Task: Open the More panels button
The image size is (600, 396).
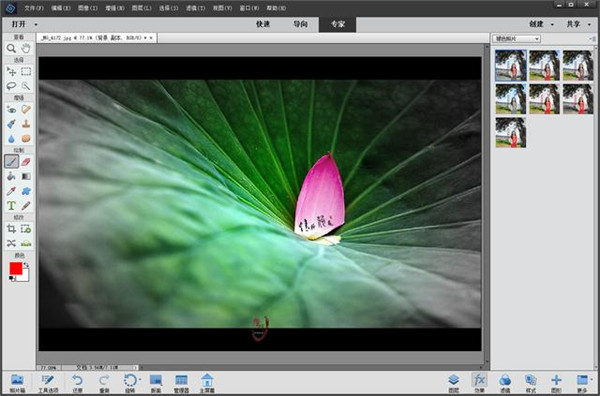Action: coord(582,383)
